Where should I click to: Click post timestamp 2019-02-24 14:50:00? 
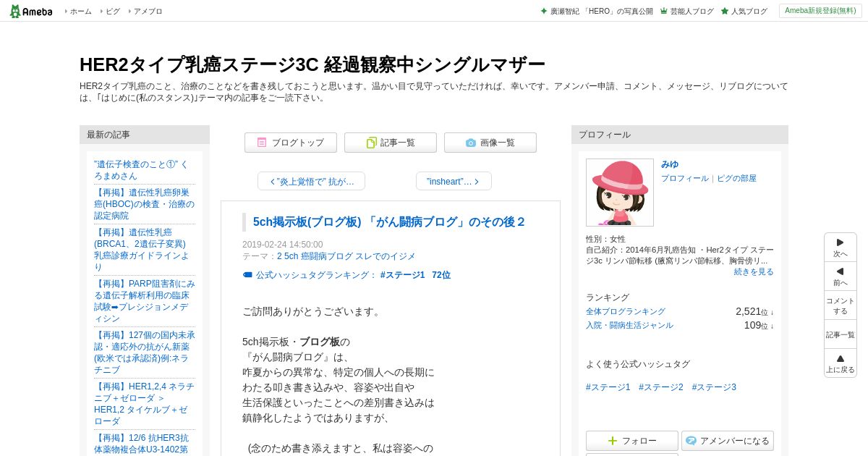point(283,245)
